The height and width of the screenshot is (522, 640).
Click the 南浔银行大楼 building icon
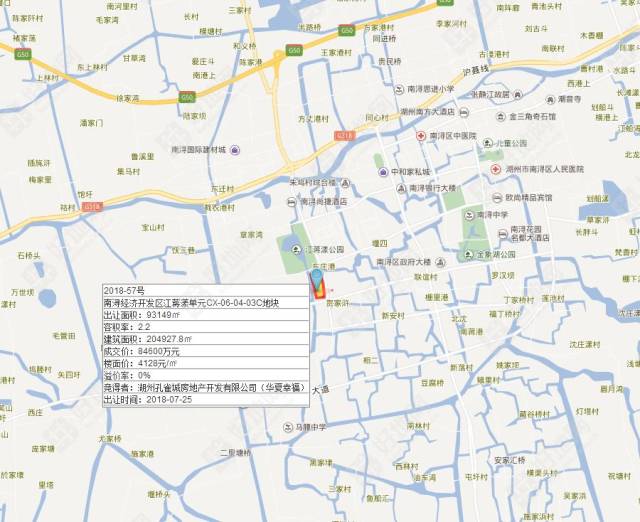[x=401, y=188]
